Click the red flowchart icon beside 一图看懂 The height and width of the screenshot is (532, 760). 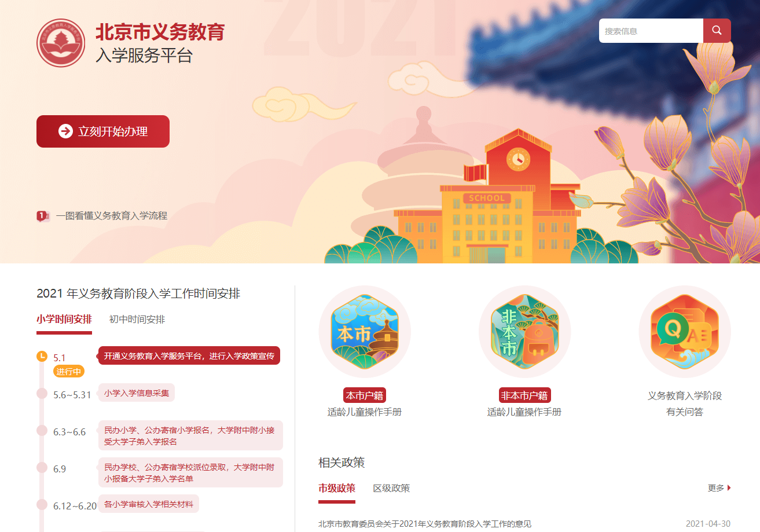click(x=43, y=217)
